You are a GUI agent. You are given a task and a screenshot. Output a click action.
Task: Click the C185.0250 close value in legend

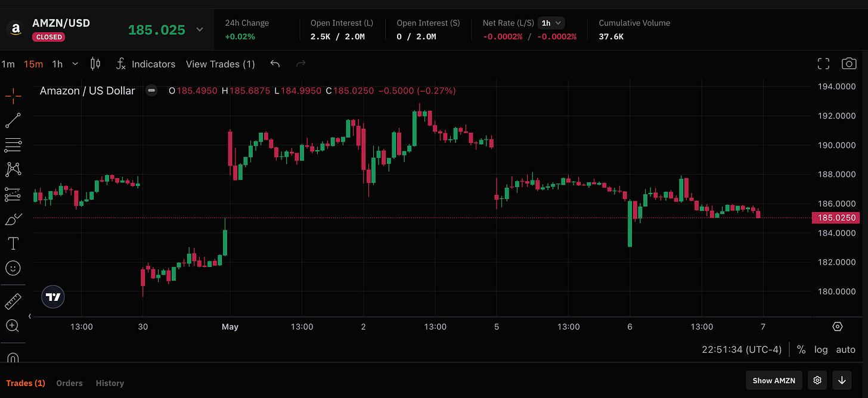pyautogui.click(x=350, y=91)
